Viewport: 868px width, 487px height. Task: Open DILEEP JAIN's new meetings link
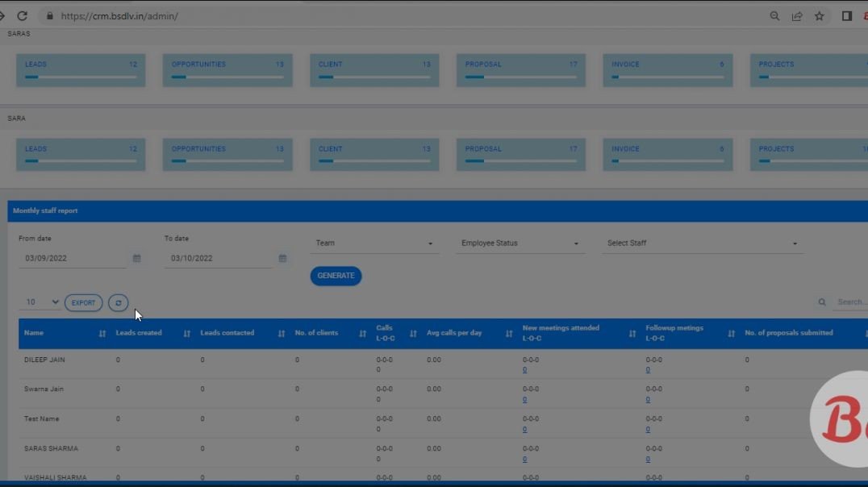(524, 369)
